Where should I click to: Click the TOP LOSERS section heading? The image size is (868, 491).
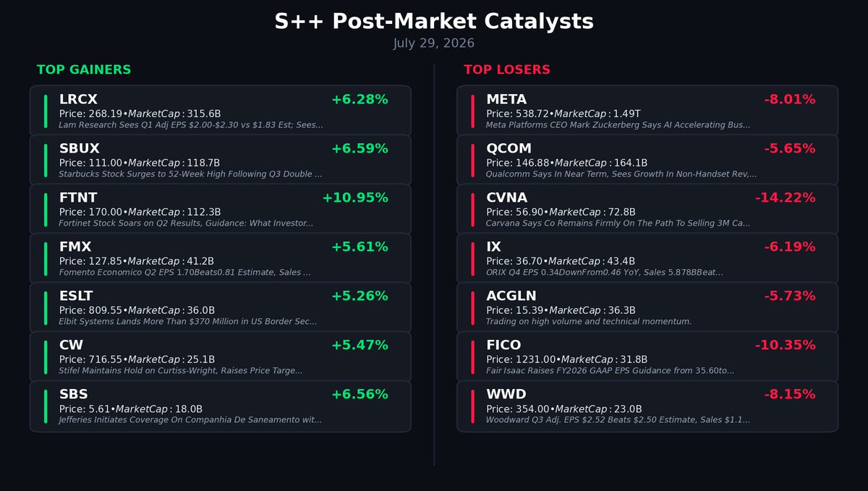tap(507, 70)
